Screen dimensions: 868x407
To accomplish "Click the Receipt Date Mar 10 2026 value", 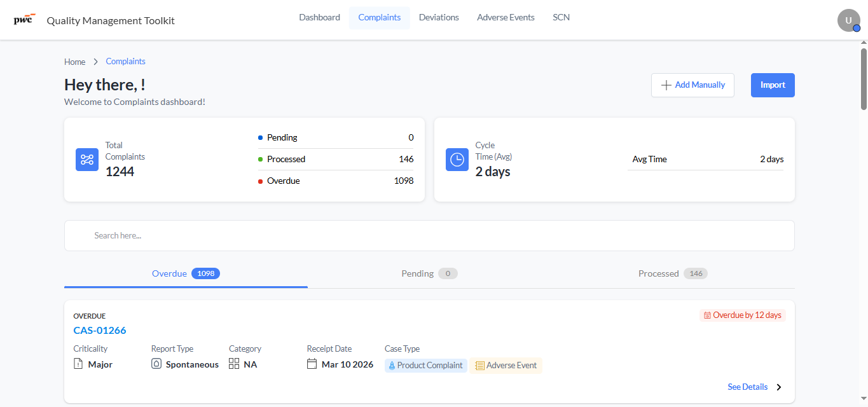I will pos(347,365).
